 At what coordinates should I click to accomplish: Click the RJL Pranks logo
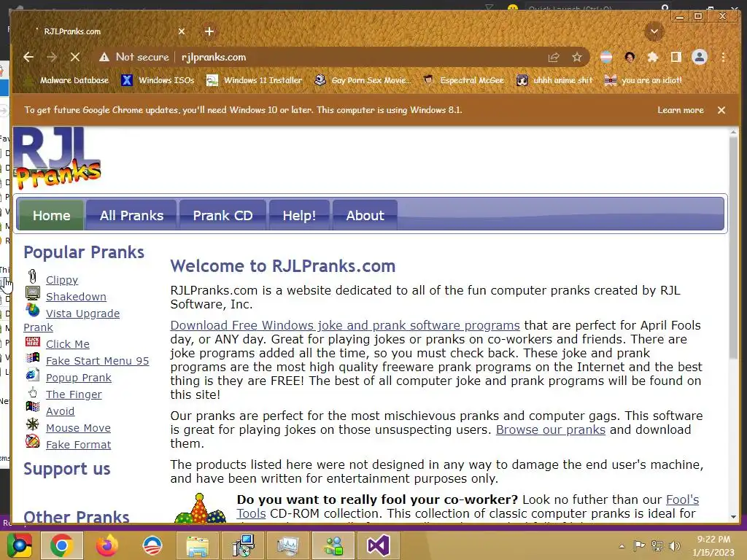point(57,158)
